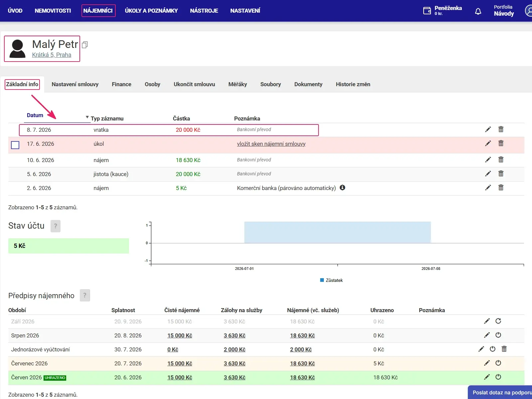Edit the jistota (kauce) record
Viewport: 532px width, 399px height.
(488, 174)
